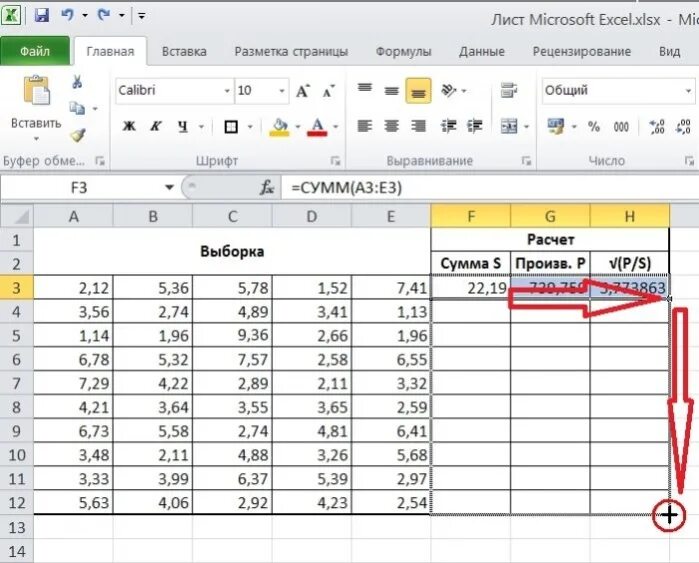Click the Decrease Decimal icon

(x=683, y=127)
